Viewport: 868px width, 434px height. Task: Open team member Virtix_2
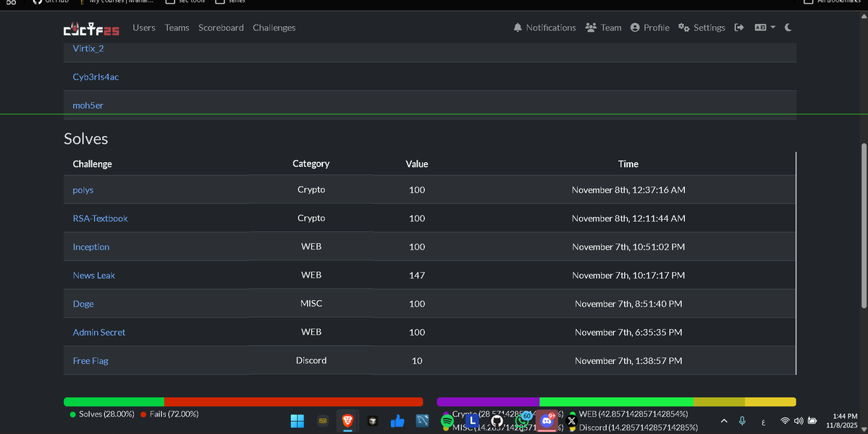tap(88, 48)
